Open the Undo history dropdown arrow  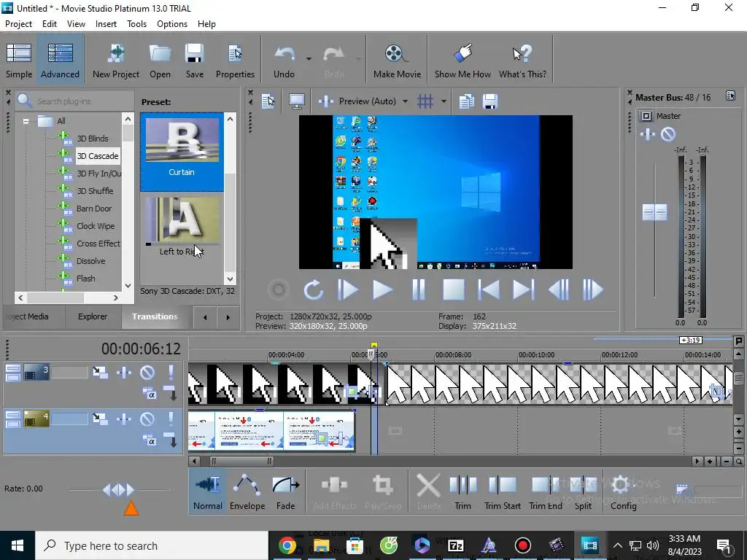tap(309, 59)
